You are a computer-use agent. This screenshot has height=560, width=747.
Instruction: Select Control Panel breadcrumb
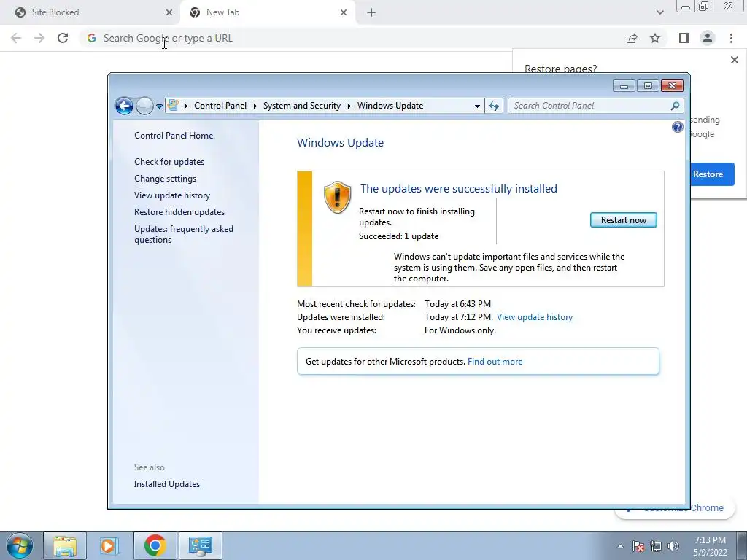(220, 106)
